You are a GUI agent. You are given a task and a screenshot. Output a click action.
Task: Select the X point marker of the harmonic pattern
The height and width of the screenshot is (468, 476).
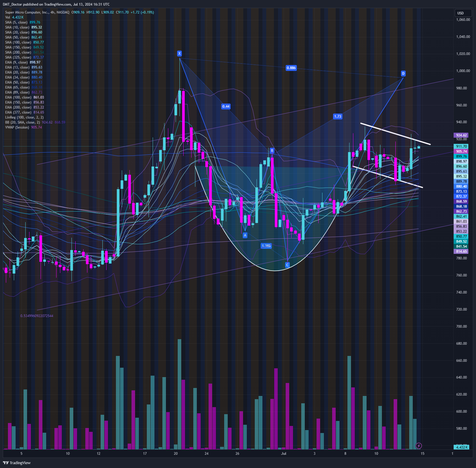(179, 54)
